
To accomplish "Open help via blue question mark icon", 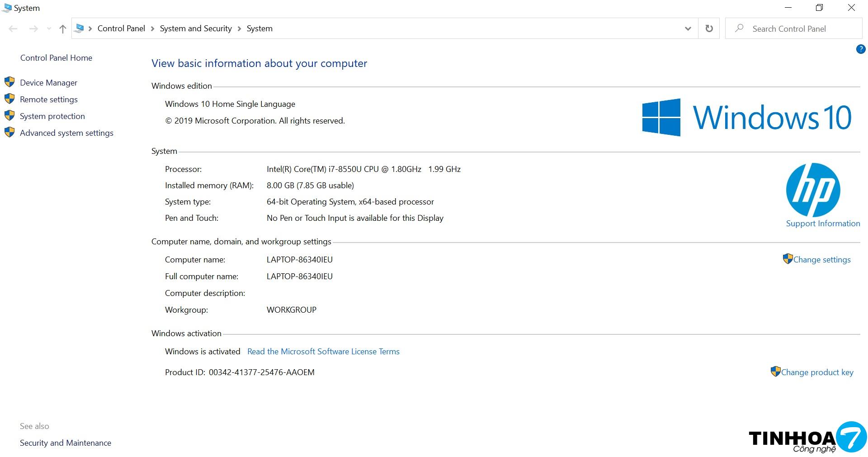I will [x=861, y=49].
